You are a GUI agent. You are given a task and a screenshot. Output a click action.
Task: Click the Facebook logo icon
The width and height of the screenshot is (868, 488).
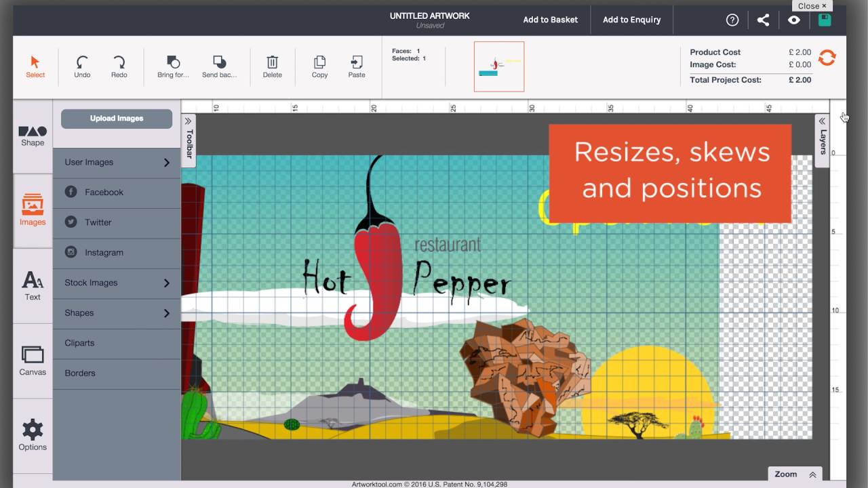click(71, 192)
